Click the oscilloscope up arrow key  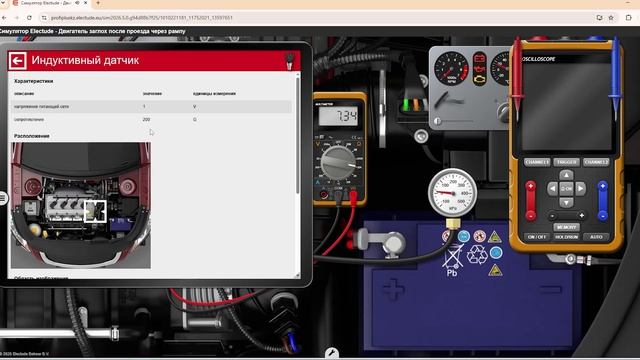point(566,175)
